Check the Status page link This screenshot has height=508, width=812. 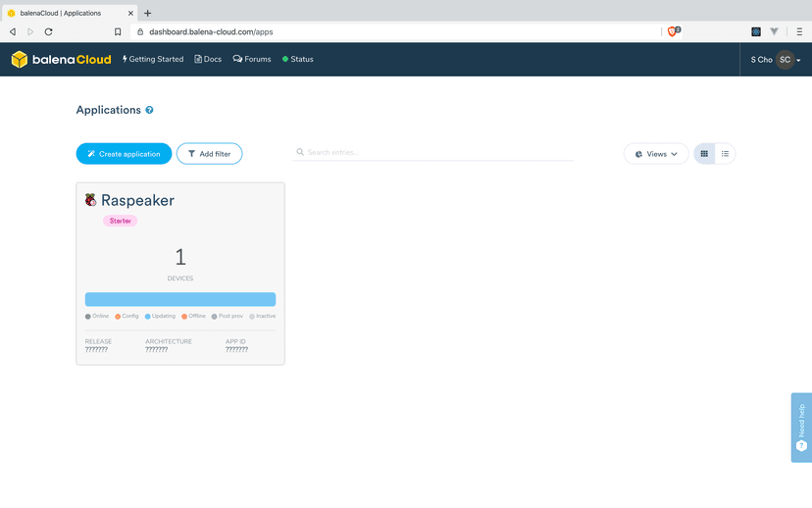coord(298,60)
